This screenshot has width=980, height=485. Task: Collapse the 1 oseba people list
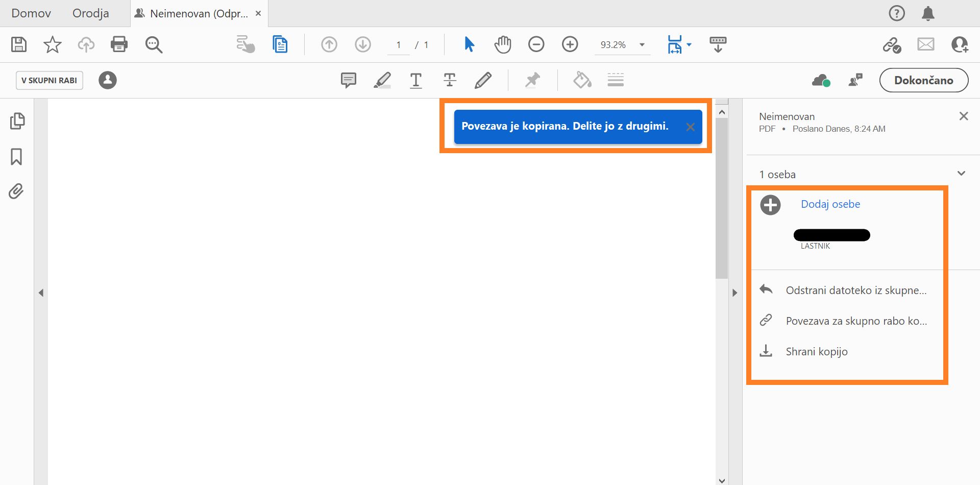pyautogui.click(x=961, y=174)
